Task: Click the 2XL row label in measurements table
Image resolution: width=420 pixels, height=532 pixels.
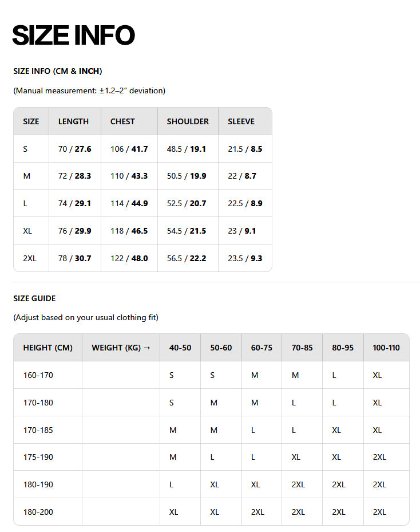Action: tap(30, 258)
